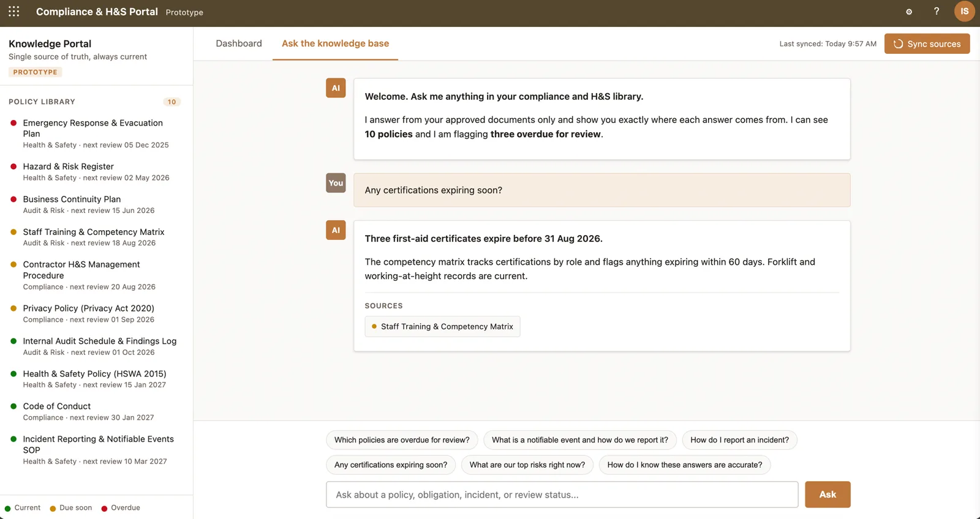The width and height of the screenshot is (980, 519).
Task: Switch to the Dashboard tab
Action: pyautogui.click(x=239, y=43)
